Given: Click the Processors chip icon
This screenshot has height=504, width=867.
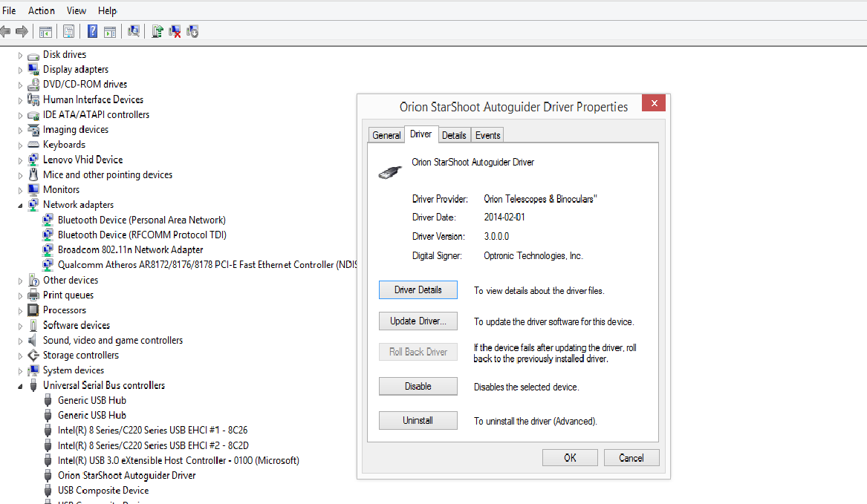Looking at the screenshot, I should (33, 310).
